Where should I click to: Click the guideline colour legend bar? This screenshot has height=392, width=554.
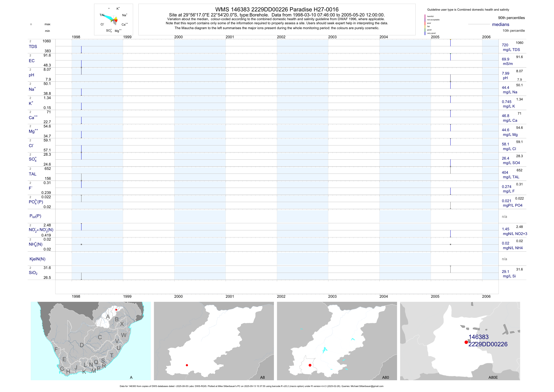tap(425, 25)
